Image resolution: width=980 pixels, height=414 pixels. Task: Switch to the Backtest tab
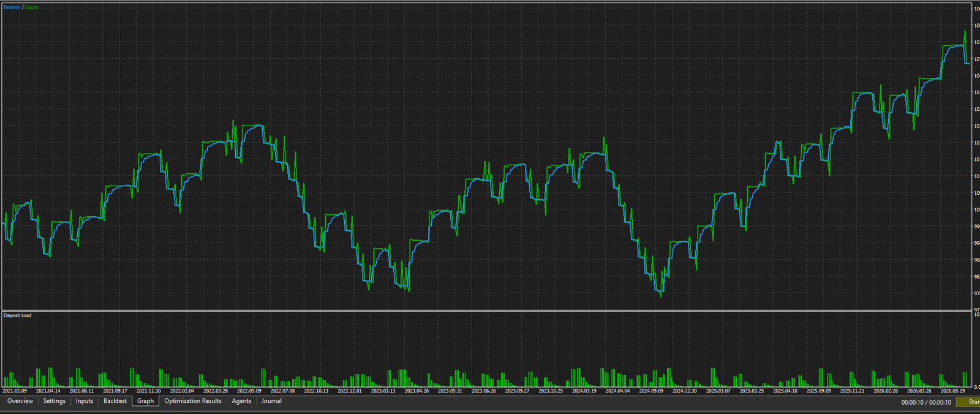pos(115,401)
